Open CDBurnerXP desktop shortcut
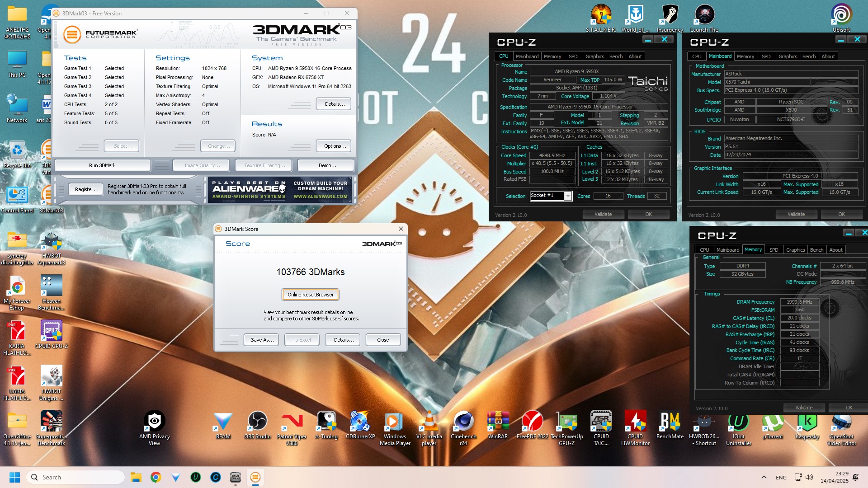The height and width of the screenshot is (488, 868). pos(360,425)
